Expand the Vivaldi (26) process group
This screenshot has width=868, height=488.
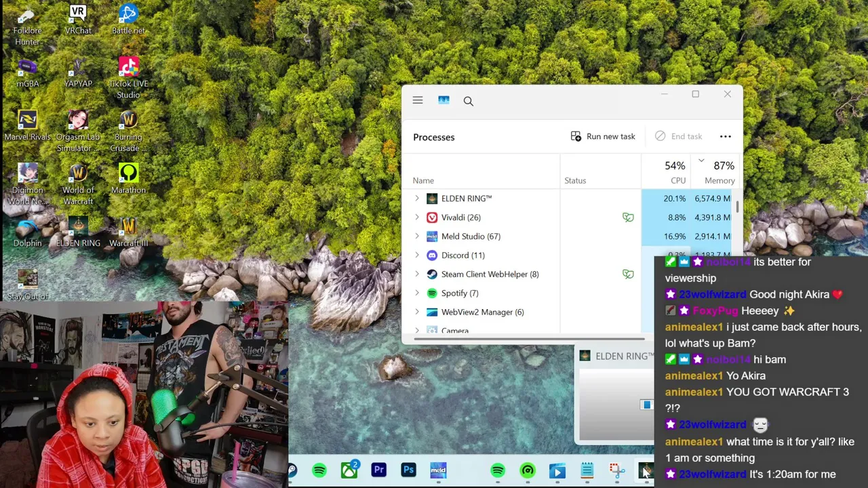point(417,218)
